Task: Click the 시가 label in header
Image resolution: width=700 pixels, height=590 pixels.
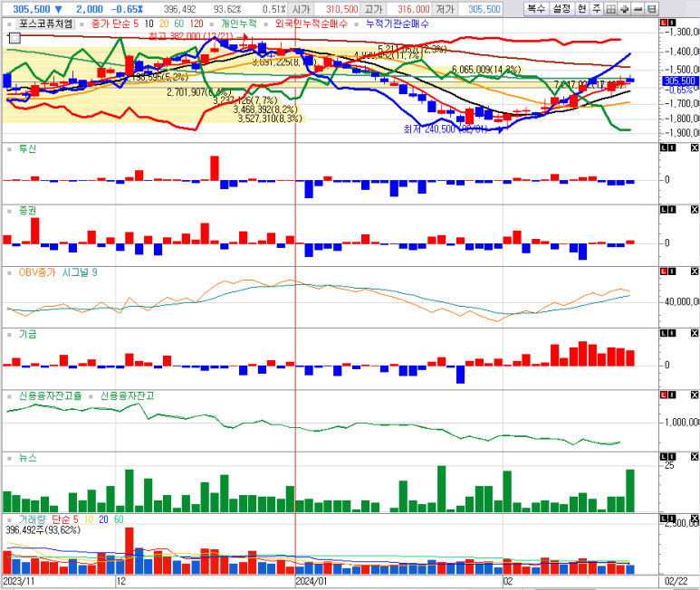Action: (302, 9)
